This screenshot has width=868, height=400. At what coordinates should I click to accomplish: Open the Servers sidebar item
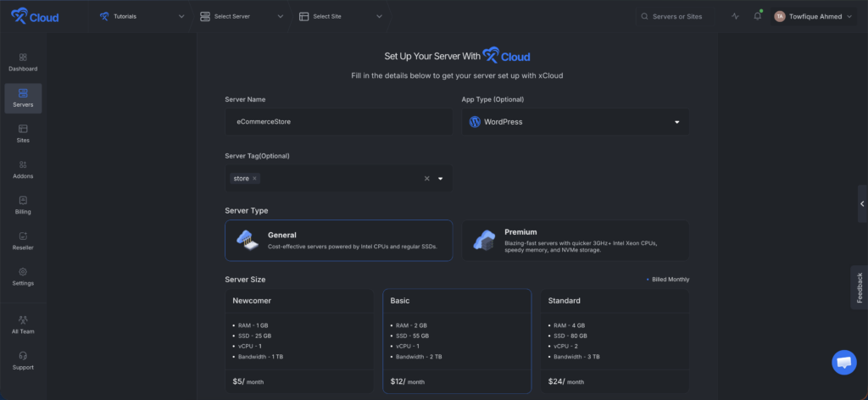pos(23,98)
